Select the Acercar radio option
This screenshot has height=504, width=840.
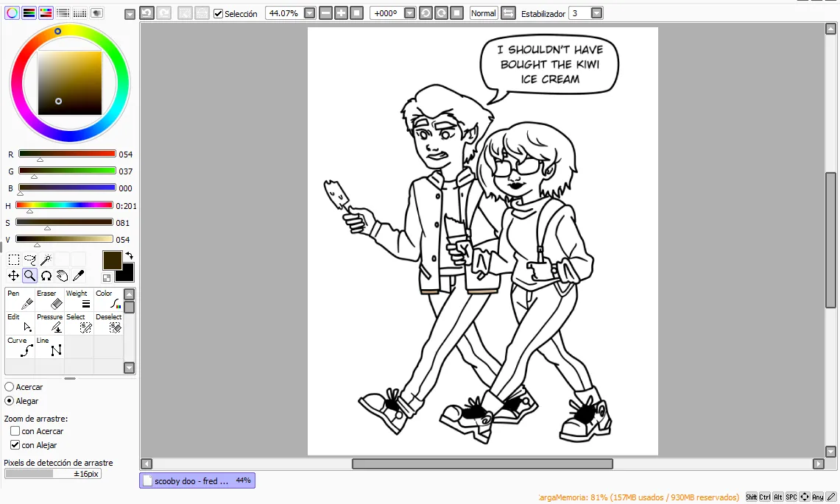tap(9, 387)
